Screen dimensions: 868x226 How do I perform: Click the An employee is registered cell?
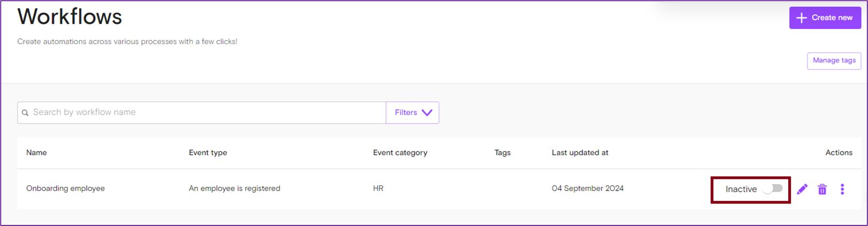234,188
